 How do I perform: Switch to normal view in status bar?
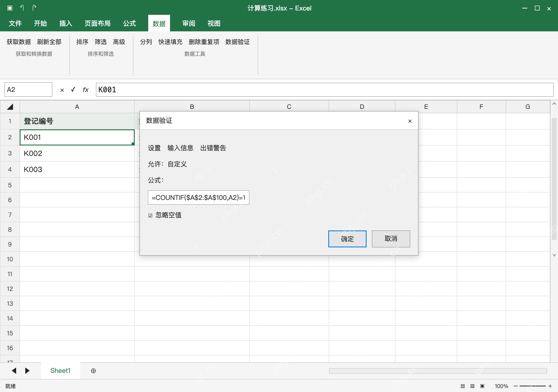coord(463,386)
